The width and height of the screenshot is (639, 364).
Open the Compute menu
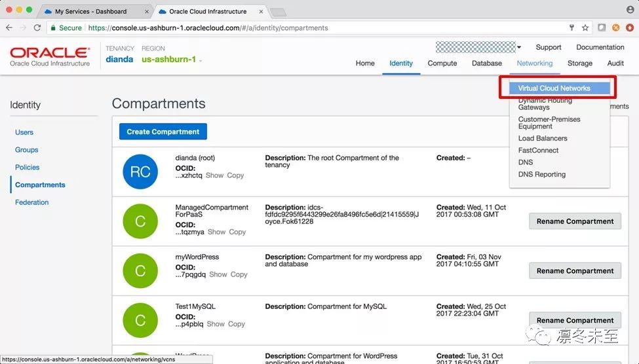click(x=442, y=63)
